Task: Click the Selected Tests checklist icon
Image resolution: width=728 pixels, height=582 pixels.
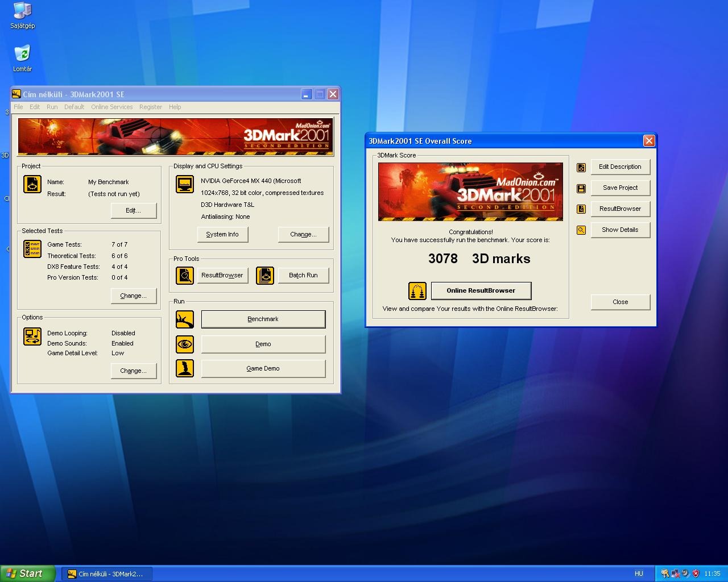Action: (x=32, y=249)
